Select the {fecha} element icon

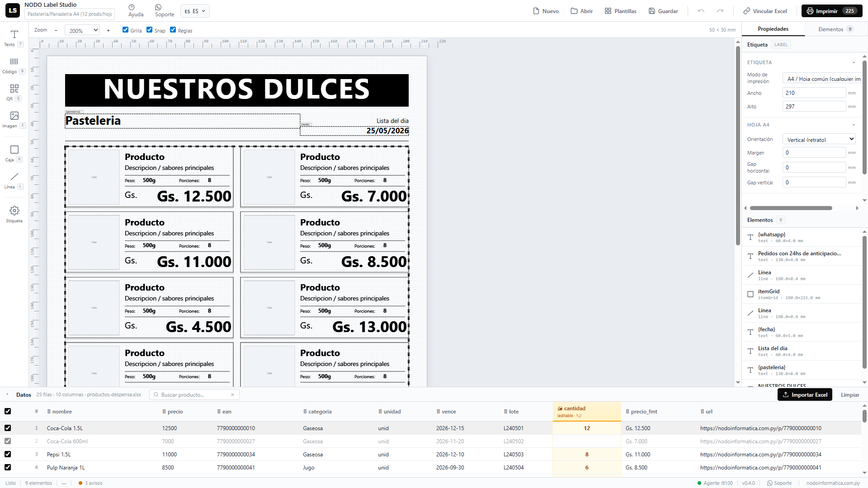coord(750,332)
